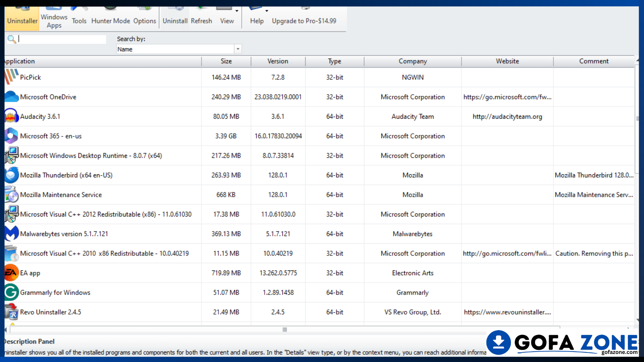Select the PicPick program icon

(11, 77)
